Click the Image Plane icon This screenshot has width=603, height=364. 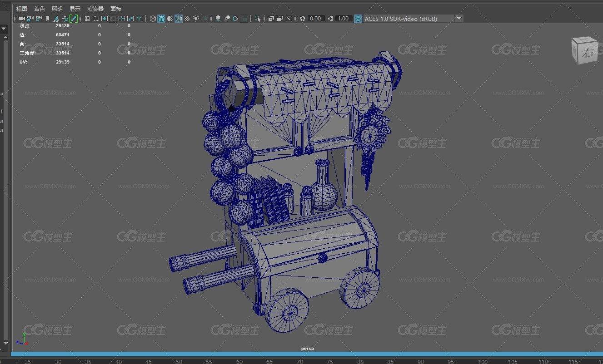[56, 19]
